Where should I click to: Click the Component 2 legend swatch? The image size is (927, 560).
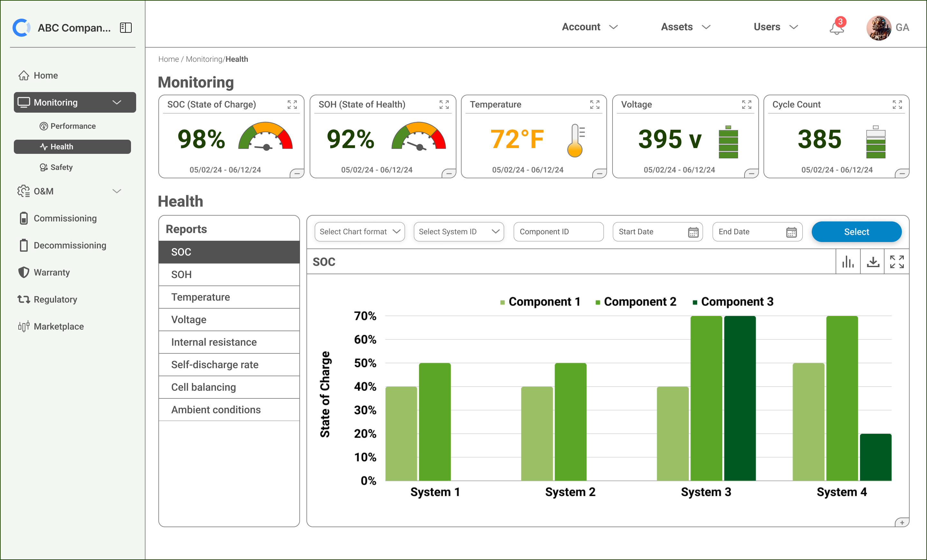point(598,303)
